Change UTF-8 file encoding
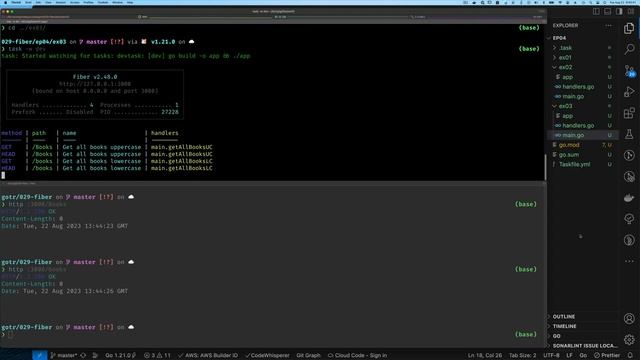The width and height of the screenshot is (640, 360). pos(551,356)
